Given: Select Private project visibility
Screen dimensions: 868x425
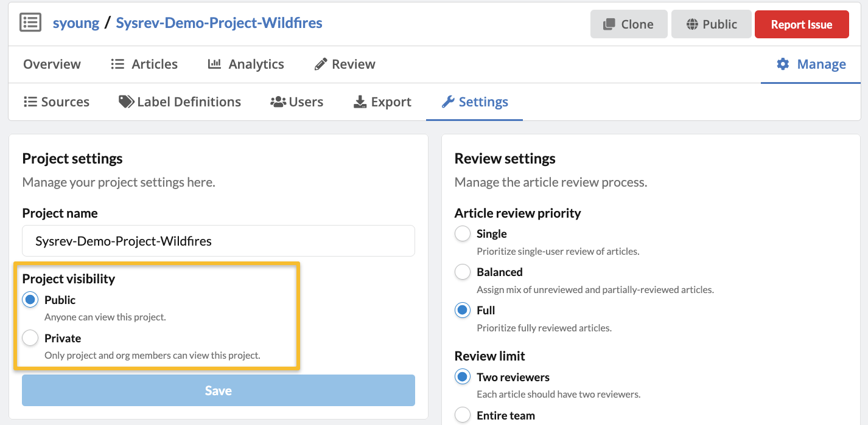Looking at the screenshot, I should click(x=30, y=338).
